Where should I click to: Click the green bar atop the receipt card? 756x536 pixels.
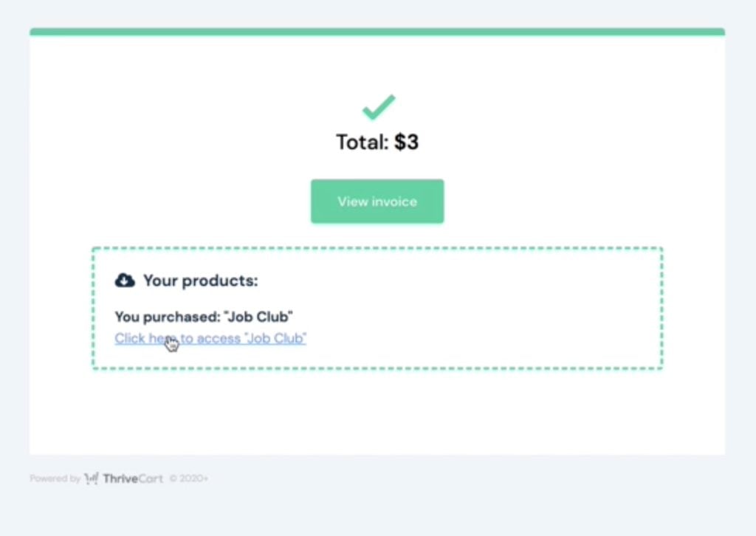(x=377, y=32)
